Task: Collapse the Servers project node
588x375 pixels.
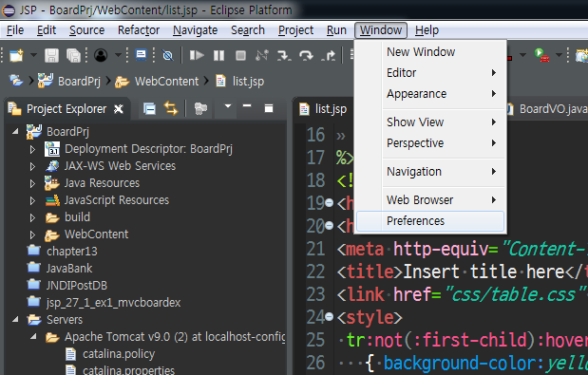Action: (15, 319)
